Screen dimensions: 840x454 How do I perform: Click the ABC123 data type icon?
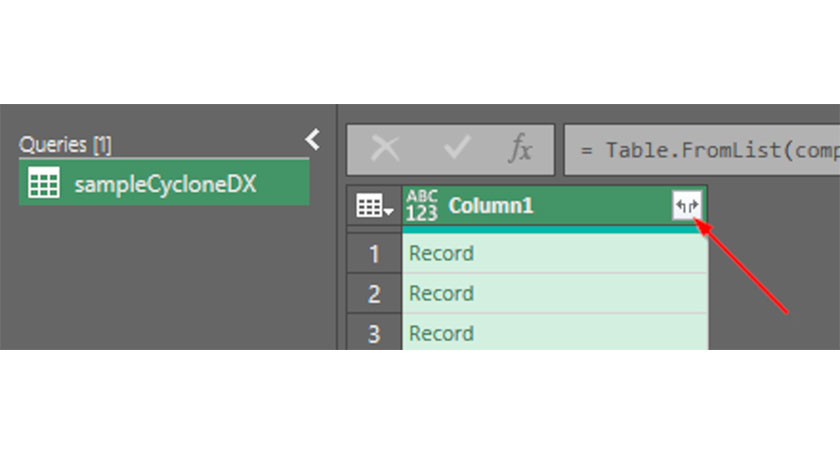click(423, 206)
